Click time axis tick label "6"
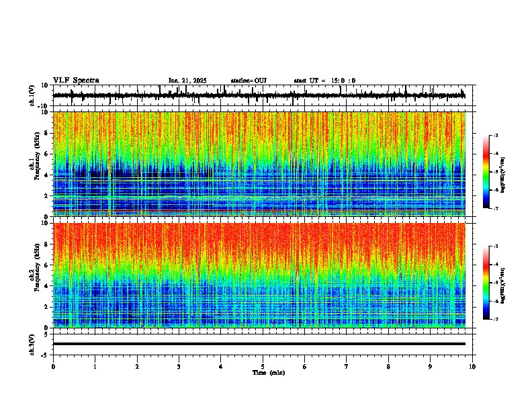The image size is (532, 411). [305, 367]
